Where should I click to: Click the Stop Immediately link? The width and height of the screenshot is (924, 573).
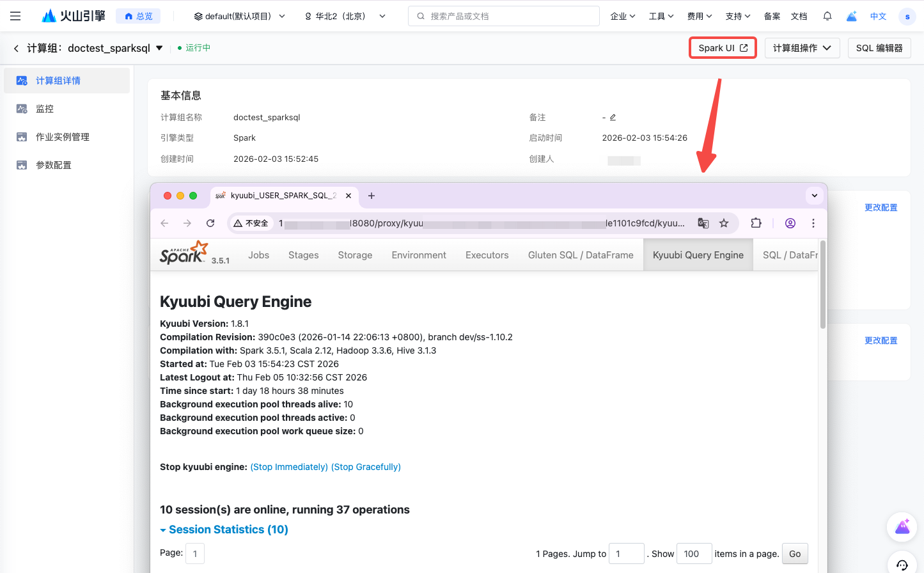(x=289, y=467)
